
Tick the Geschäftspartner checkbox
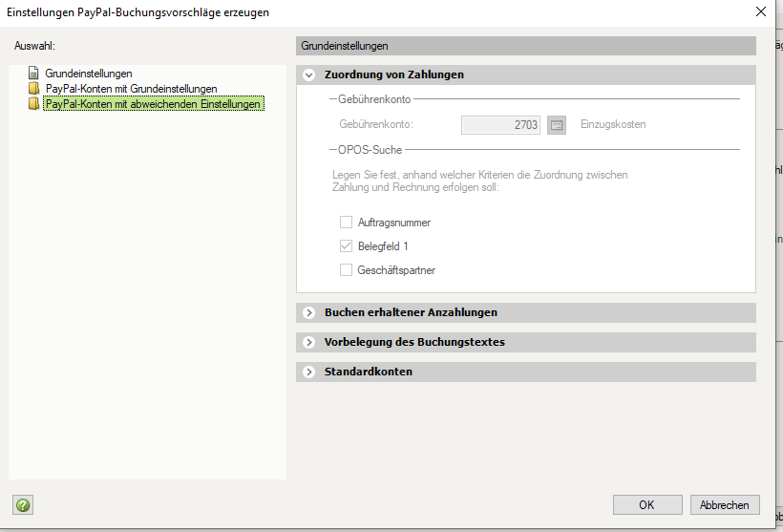[346, 270]
